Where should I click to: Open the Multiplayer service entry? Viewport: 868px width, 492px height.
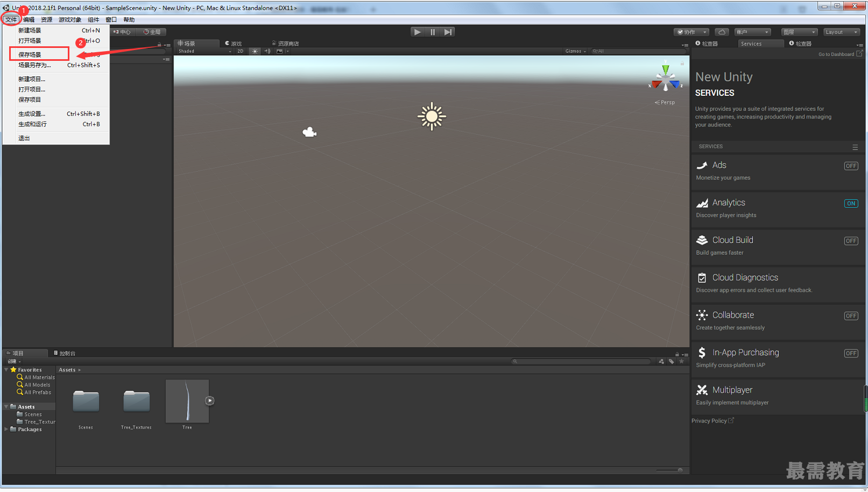pyautogui.click(x=778, y=396)
